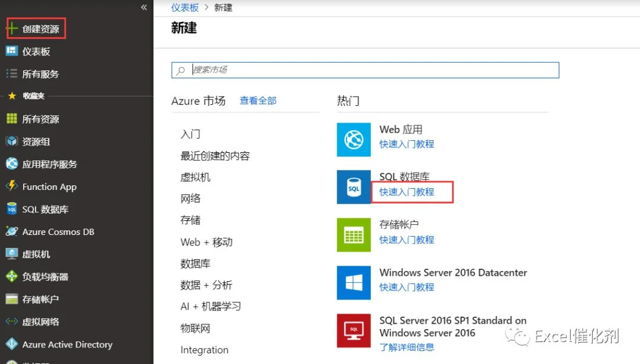Open the Function App lightning icon
The width and height of the screenshot is (640, 364).
point(12,186)
